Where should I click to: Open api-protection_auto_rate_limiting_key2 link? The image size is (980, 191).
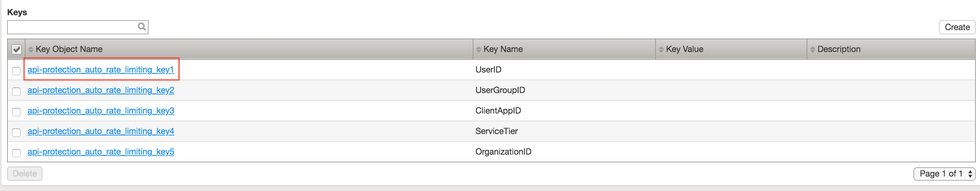pos(101,90)
